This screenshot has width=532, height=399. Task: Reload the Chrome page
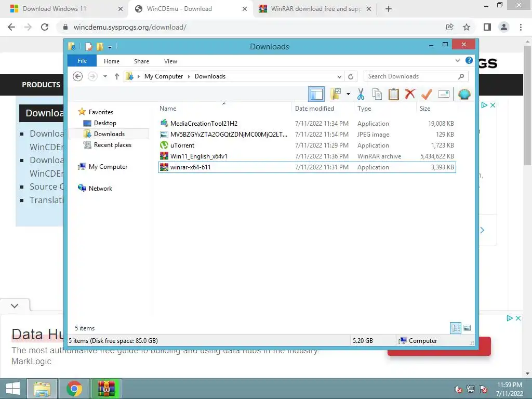pos(45,27)
